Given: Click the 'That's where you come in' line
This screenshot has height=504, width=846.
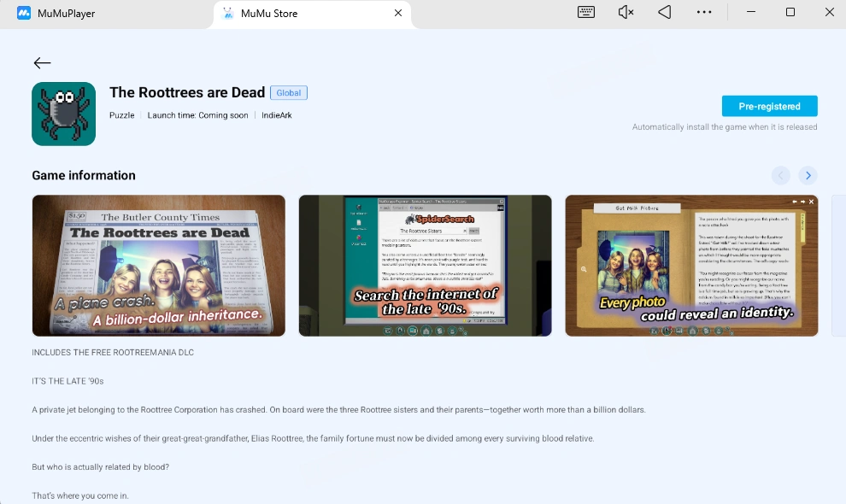Looking at the screenshot, I should pyautogui.click(x=80, y=495).
